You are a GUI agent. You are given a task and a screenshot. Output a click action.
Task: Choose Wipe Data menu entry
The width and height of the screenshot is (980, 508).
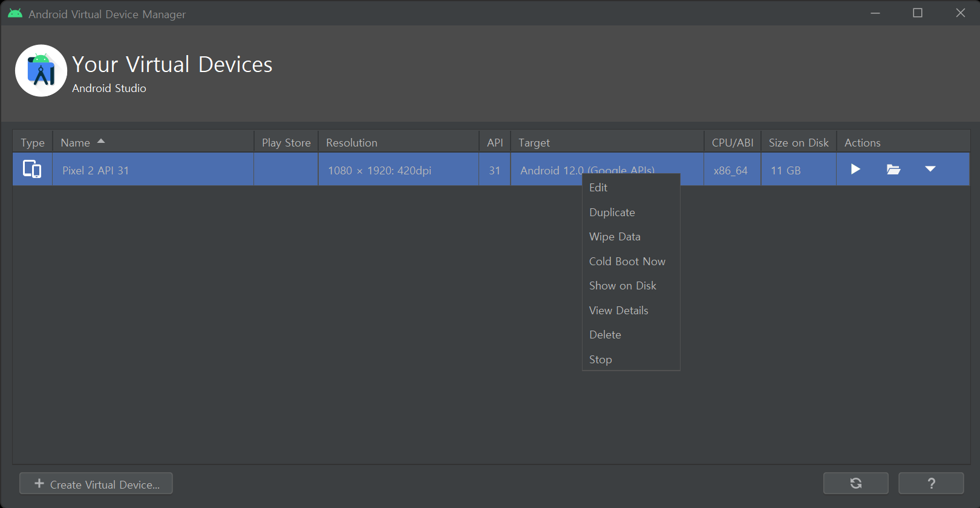[x=631, y=237]
